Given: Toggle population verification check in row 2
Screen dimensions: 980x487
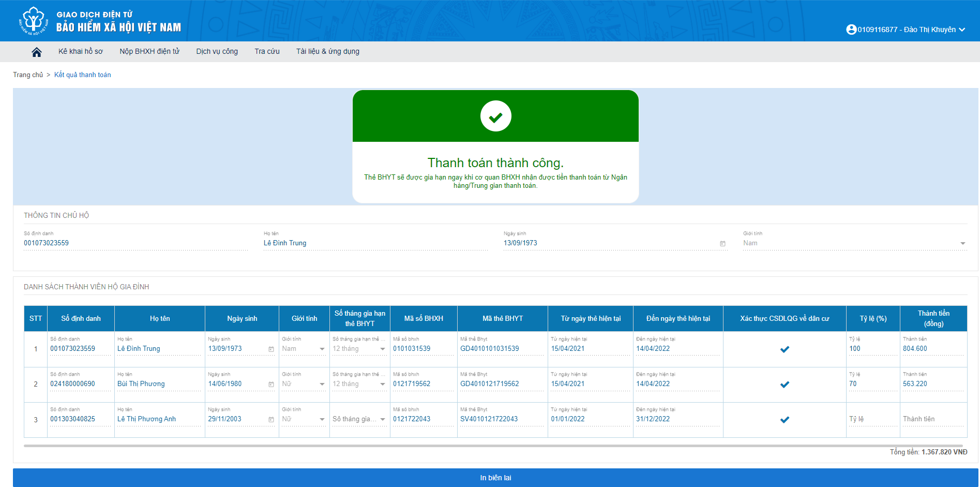Looking at the screenshot, I should [x=785, y=385].
